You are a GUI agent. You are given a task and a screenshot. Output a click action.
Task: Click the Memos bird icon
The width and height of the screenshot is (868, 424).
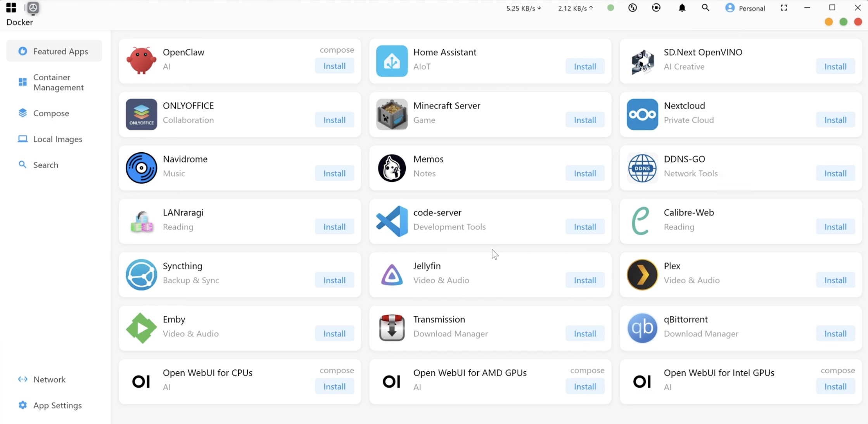click(x=392, y=168)
